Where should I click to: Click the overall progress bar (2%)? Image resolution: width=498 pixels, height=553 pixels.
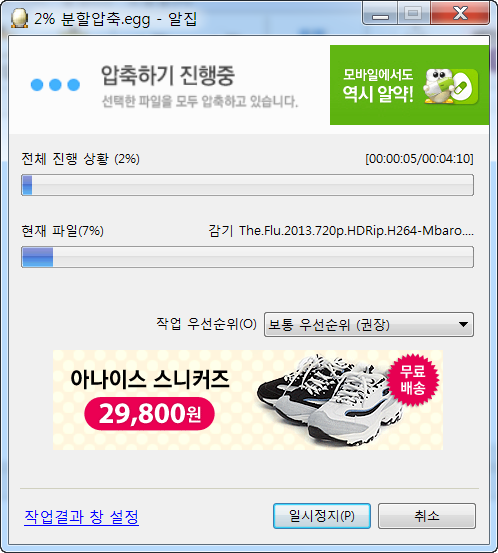tap(247, 185)
